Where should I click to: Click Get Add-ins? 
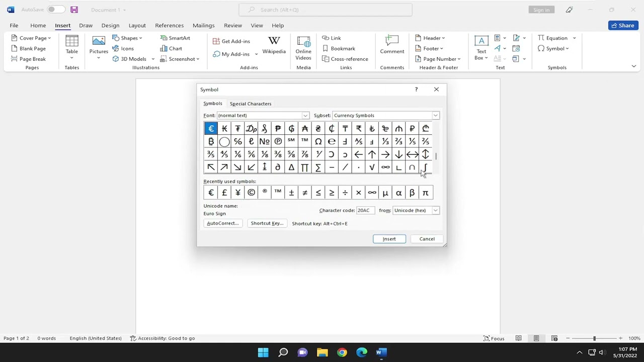231,41
